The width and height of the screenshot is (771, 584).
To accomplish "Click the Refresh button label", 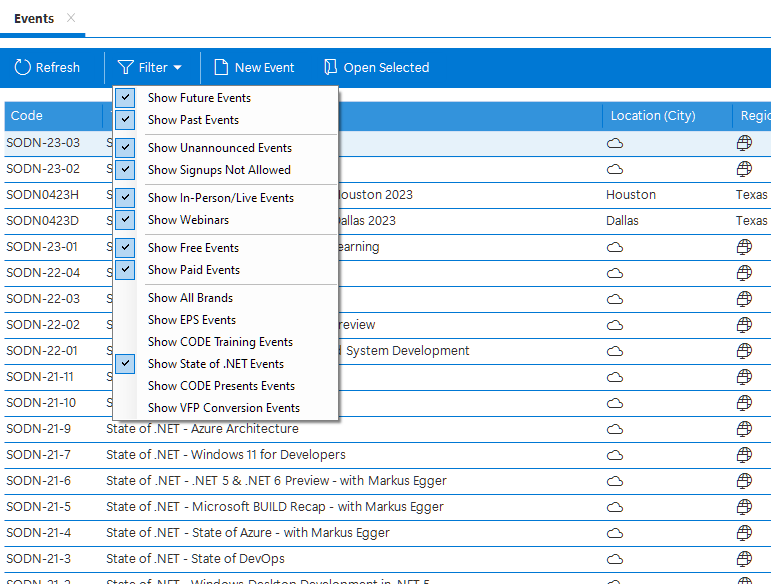I will point(58,67).
